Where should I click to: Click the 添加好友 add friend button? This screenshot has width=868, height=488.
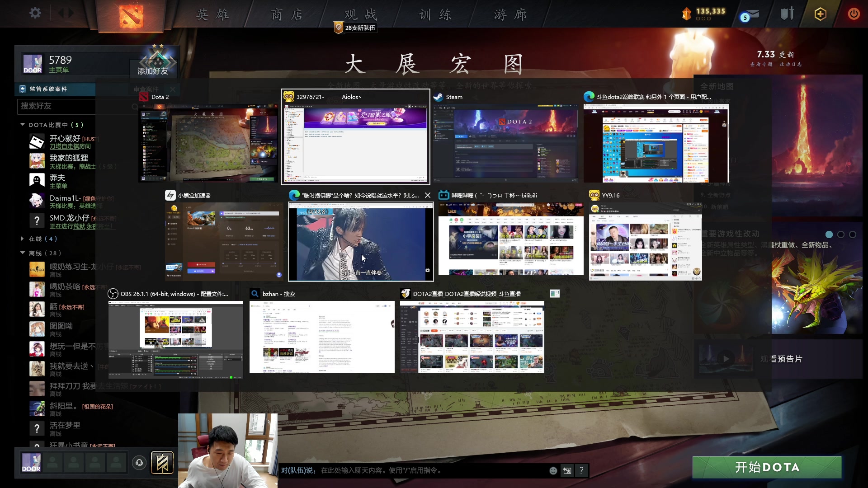click(x=152, y=71)
